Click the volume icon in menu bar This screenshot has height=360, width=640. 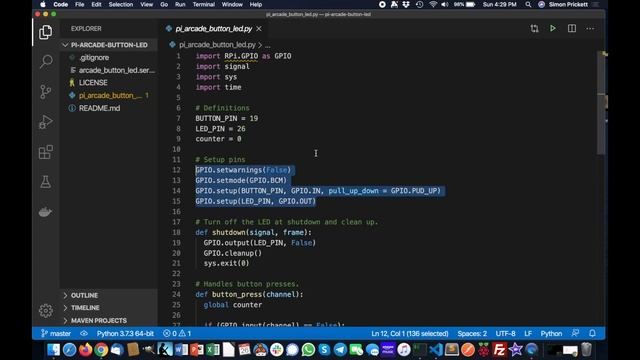(x=445, y=4)
